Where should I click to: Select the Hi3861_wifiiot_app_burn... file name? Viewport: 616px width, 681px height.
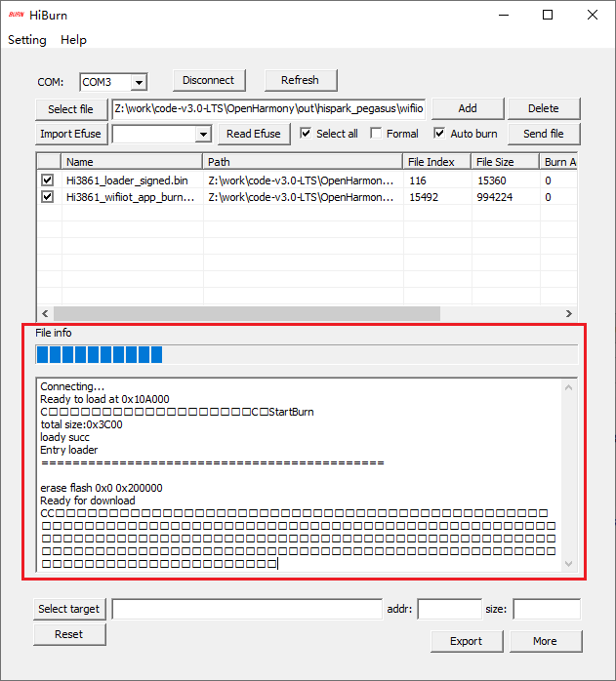(130, 197)
